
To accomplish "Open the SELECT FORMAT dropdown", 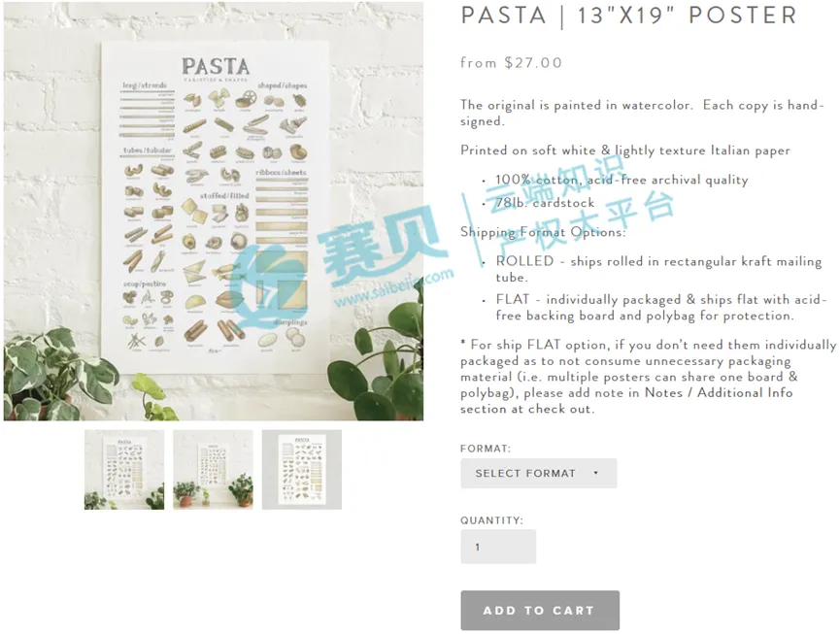I will coord(538,473).
